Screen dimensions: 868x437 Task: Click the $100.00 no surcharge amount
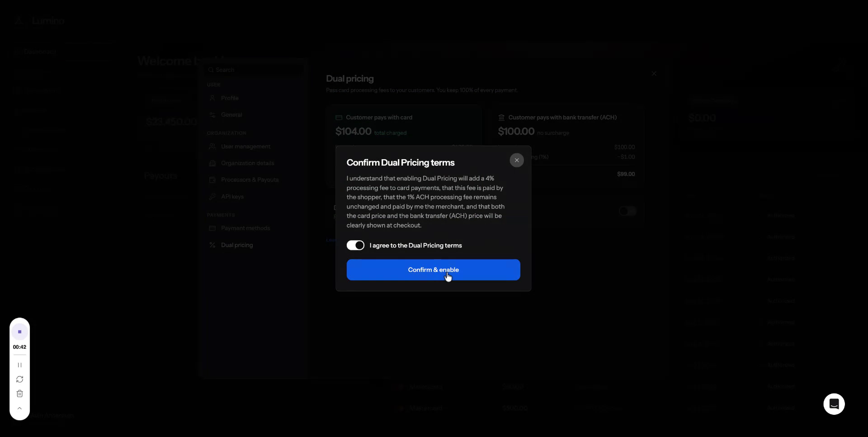[x=516, y=132]
